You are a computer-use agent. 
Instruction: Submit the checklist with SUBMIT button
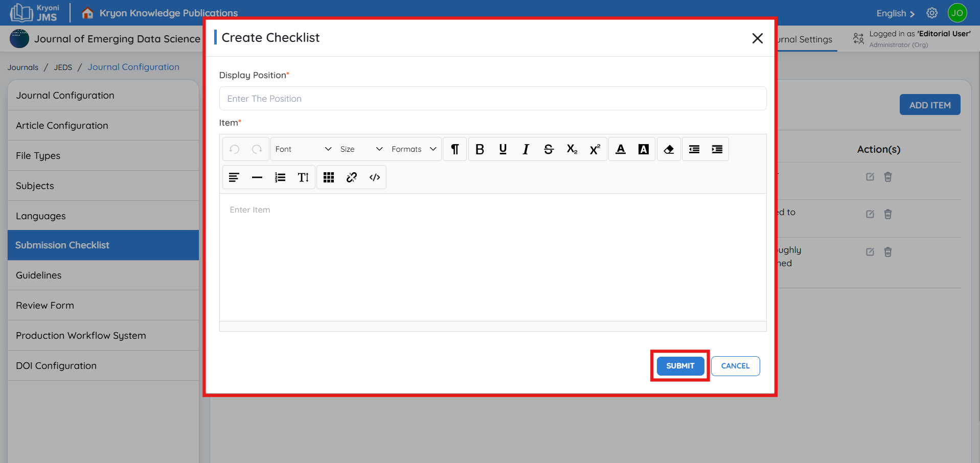click(680, 366)
